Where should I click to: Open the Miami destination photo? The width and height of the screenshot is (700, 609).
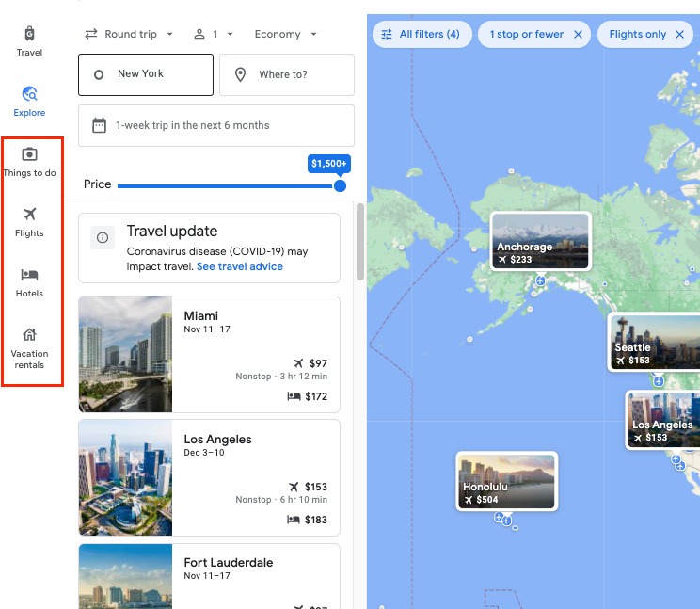125,354
